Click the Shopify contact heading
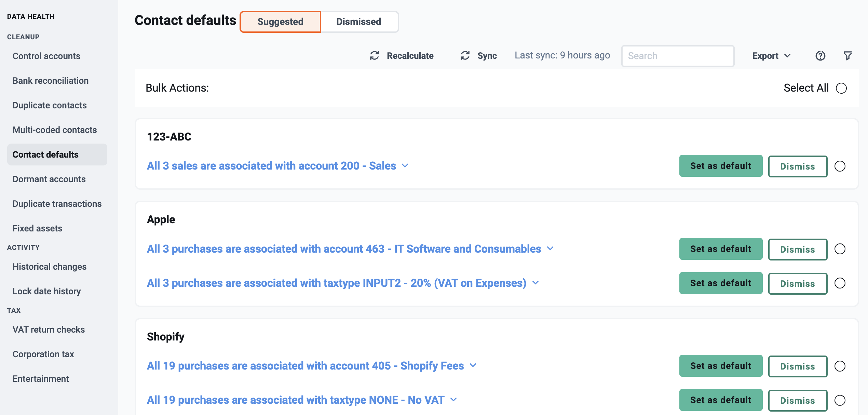 (166, 337)
